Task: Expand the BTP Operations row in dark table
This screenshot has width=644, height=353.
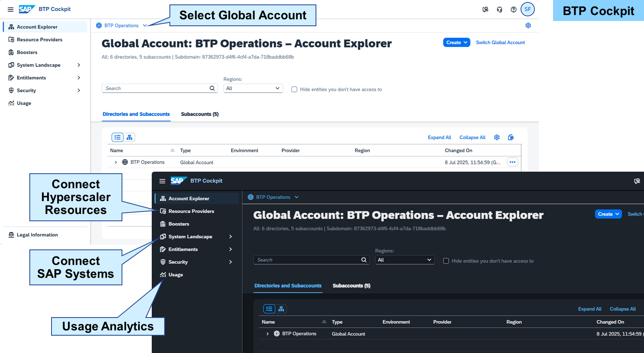Action: coord(268,334)
